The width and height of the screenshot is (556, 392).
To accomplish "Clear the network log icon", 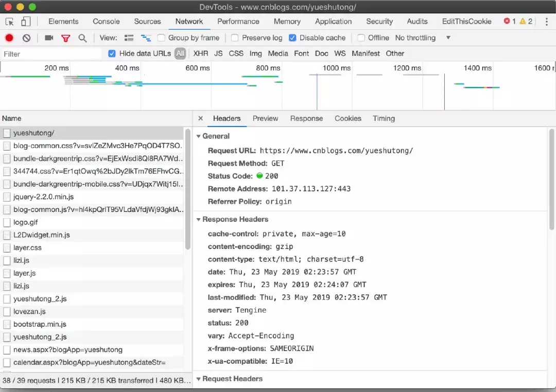I will click(x=26, y=38).
